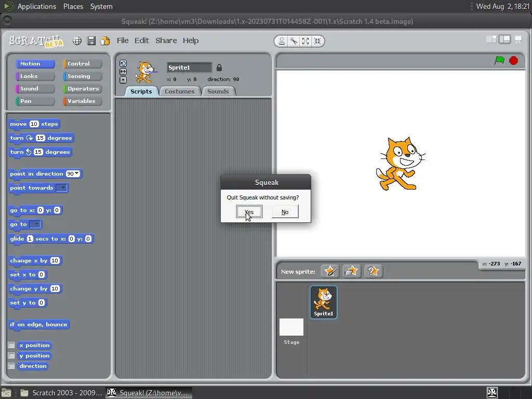Select the Variables block category
Image resolution: width=532 pixels, height=399 pixels.
[83, 101]
